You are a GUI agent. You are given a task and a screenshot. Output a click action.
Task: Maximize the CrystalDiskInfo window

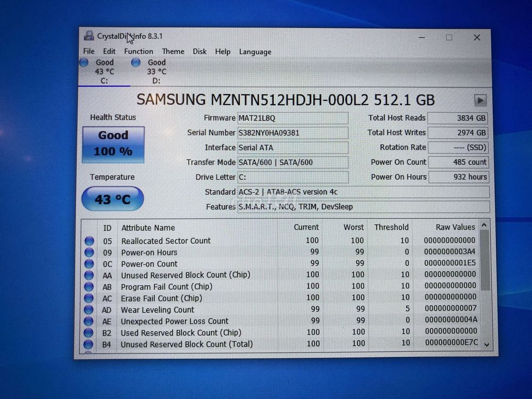pos(449,37)
